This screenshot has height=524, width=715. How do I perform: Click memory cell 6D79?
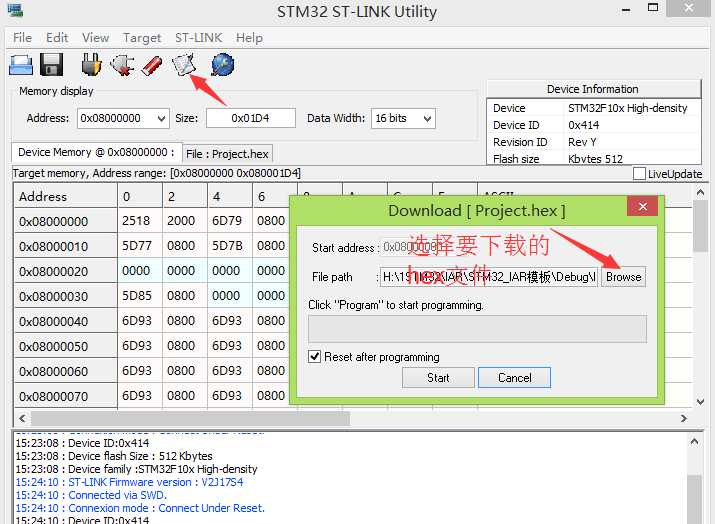click(230, 221)
